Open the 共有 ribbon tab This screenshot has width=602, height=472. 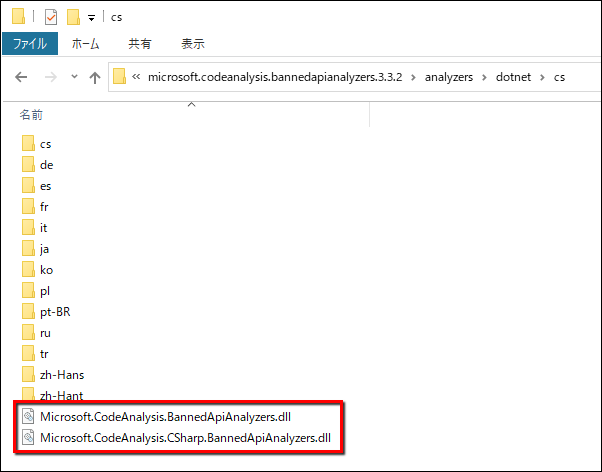140,44
